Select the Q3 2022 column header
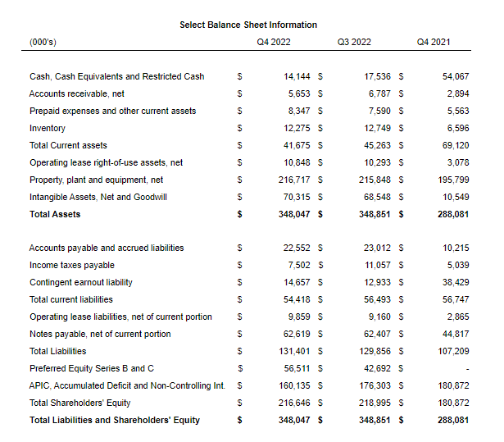Viewport: 504px width, 442px height. click(354, 42)
